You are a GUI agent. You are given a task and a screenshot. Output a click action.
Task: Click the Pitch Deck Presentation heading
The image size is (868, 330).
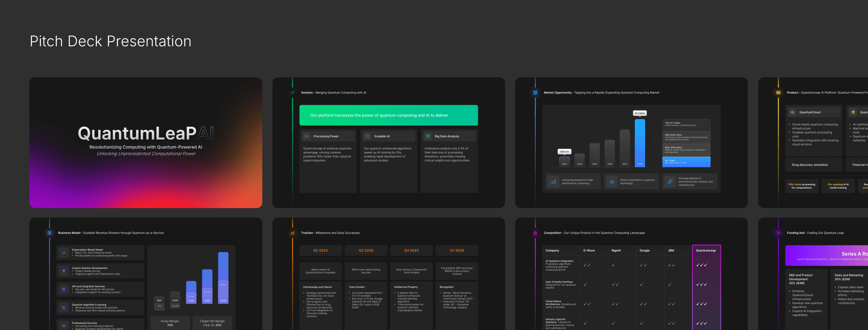110,41
